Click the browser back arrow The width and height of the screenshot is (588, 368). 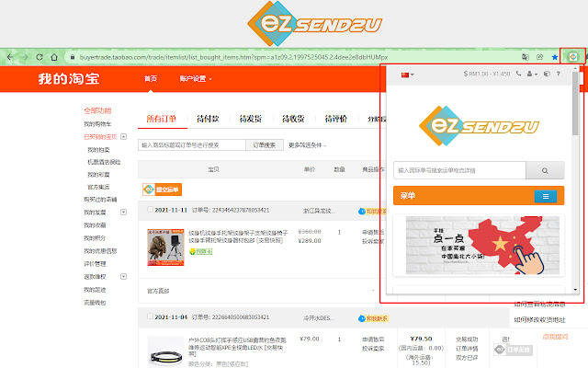[10, 57]
